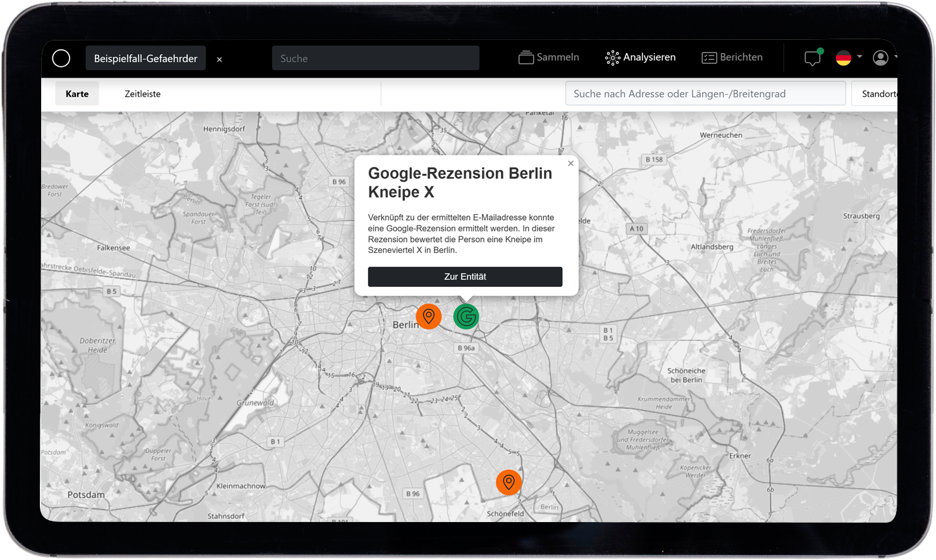The width and height of the screenshot is (936, 560).
Task: Switch to the Zeitleiste tab
Action: (x=142, y=94)
